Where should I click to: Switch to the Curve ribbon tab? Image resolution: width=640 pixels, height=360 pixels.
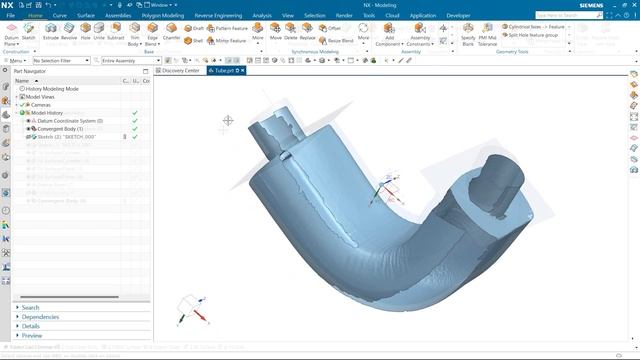tap(60, 16)
